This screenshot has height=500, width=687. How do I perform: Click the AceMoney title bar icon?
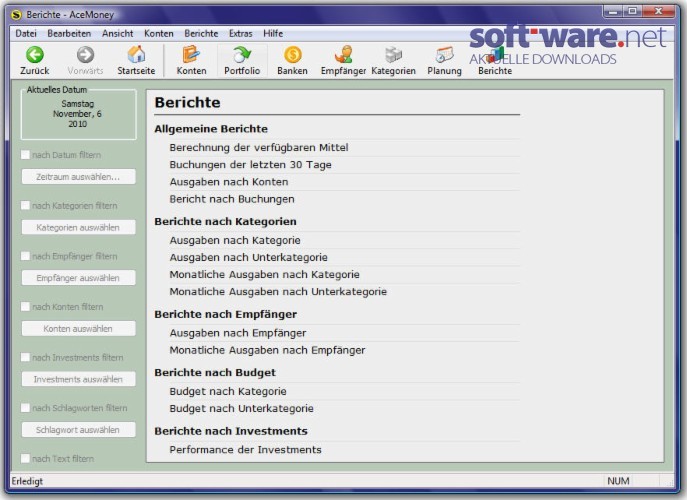coord(16,14)
